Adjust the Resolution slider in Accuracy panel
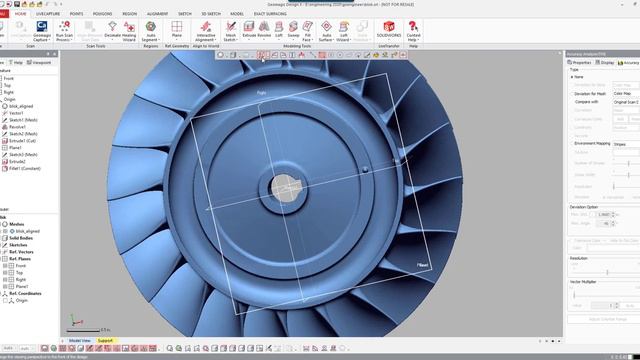Image resolution: width=640 pixels, height=360 pixels. click(x=607, y=272)
